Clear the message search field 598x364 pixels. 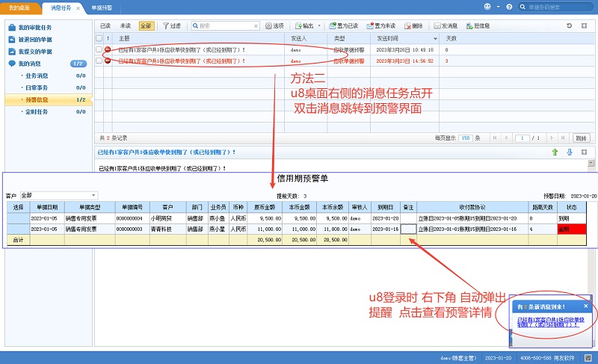point(256,26)
